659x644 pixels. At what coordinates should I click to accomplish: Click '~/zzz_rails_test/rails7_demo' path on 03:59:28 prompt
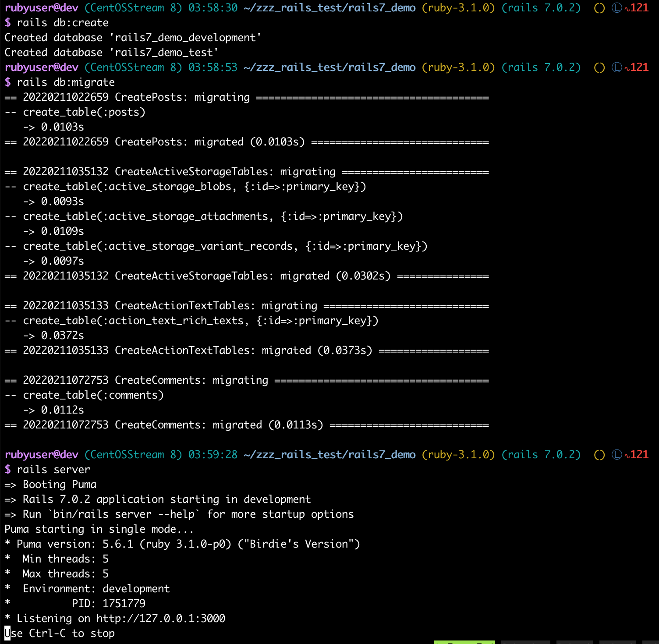click(x=329, y=455)
